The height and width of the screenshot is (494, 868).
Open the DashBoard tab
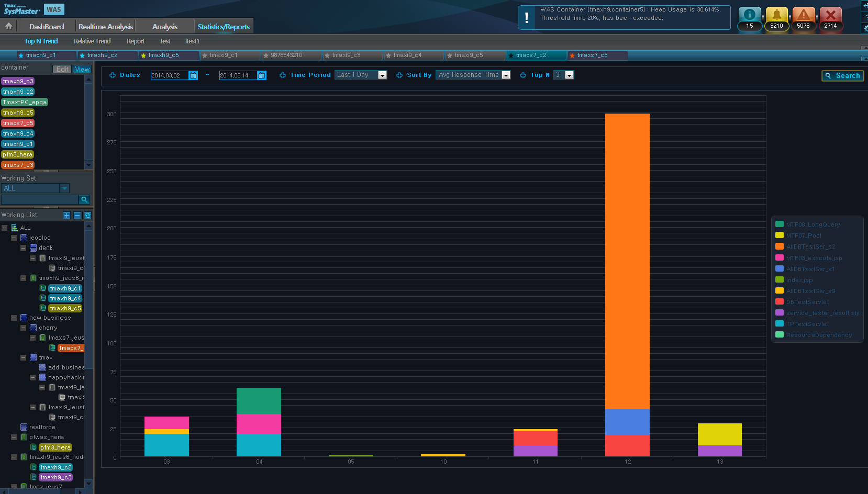(x=47, y=27)
